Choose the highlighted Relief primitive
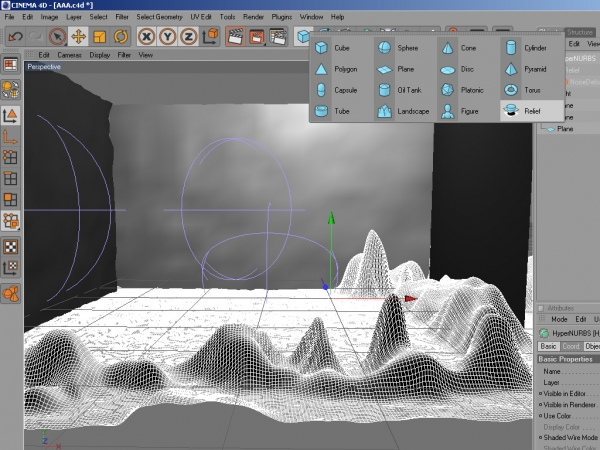 pyautogui.click(x=532, y=111)
